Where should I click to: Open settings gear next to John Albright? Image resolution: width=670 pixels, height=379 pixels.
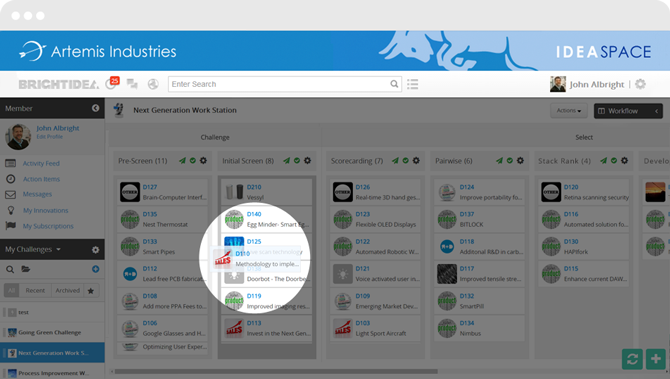point(640,84)
